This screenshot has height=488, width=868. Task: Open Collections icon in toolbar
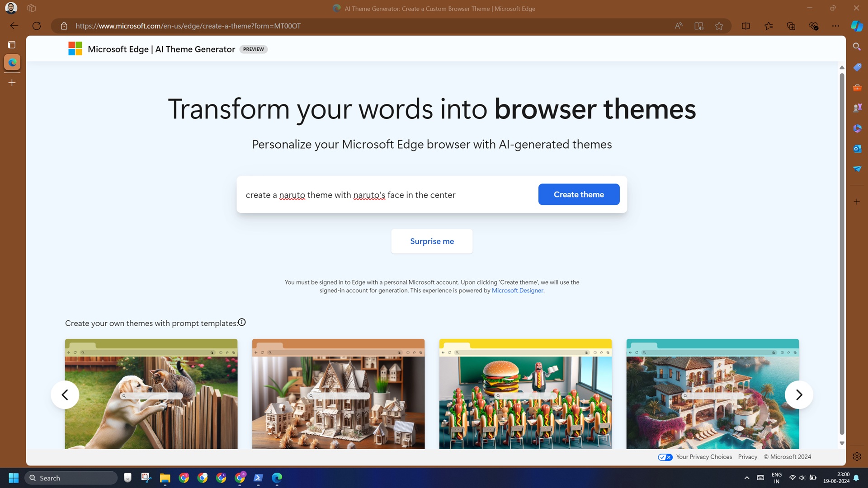791,26
